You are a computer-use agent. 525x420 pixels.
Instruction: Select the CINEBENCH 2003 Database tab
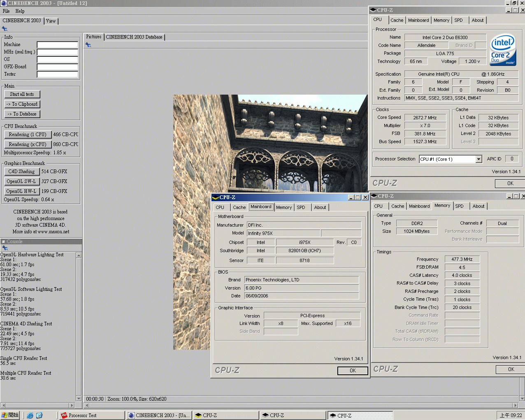134,37
